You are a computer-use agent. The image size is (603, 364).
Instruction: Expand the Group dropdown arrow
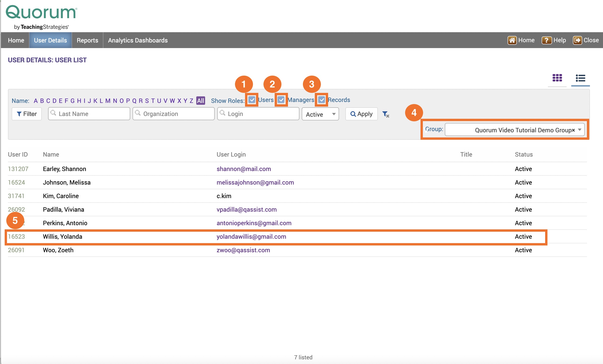pos(580,130)
